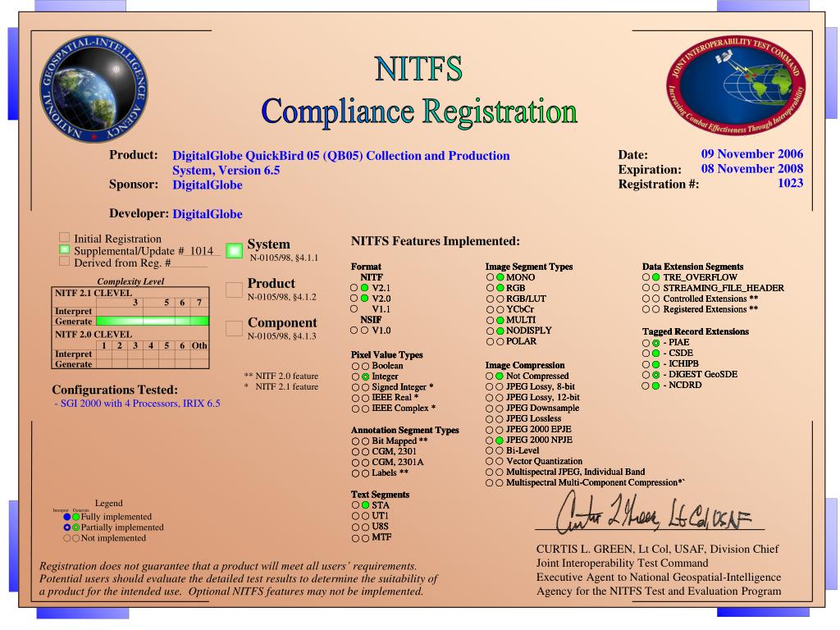Check the Product N-0105/98 §4.1.2 box
The image size is (840, 630).
tap(234, 290)
